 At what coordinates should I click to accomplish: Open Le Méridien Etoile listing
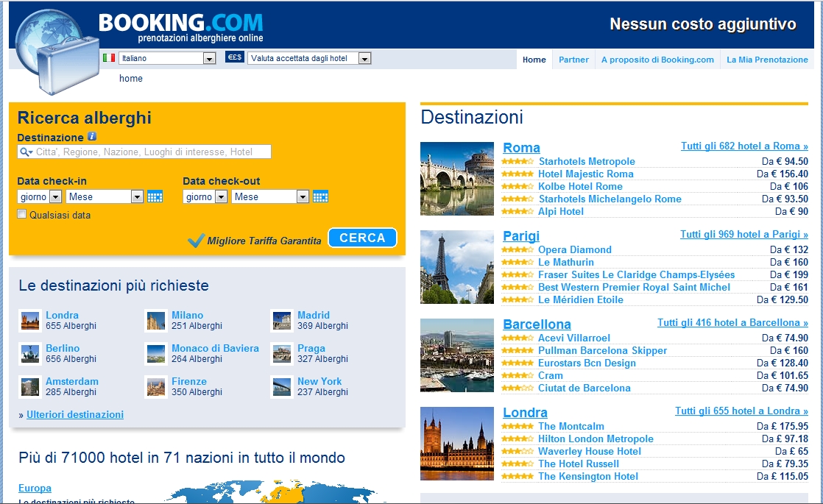581,300
